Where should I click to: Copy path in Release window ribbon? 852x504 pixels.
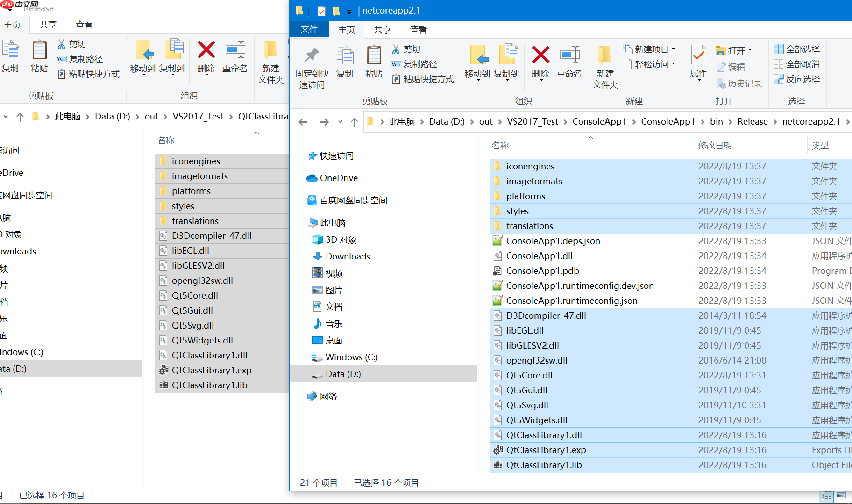coord(80,59)
